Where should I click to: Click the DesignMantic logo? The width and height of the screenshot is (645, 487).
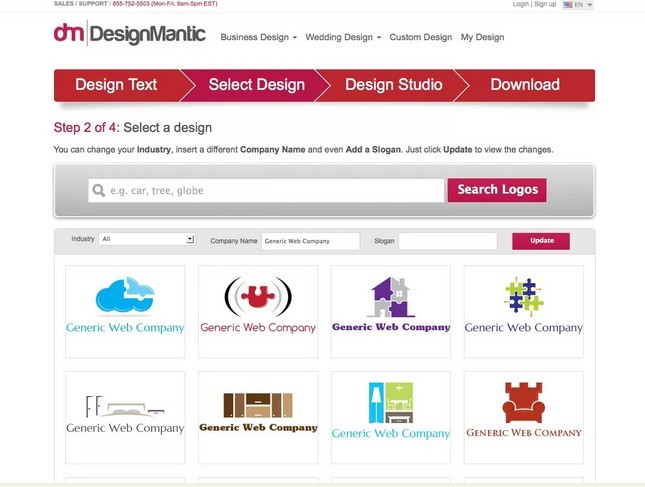click(130, 35)
